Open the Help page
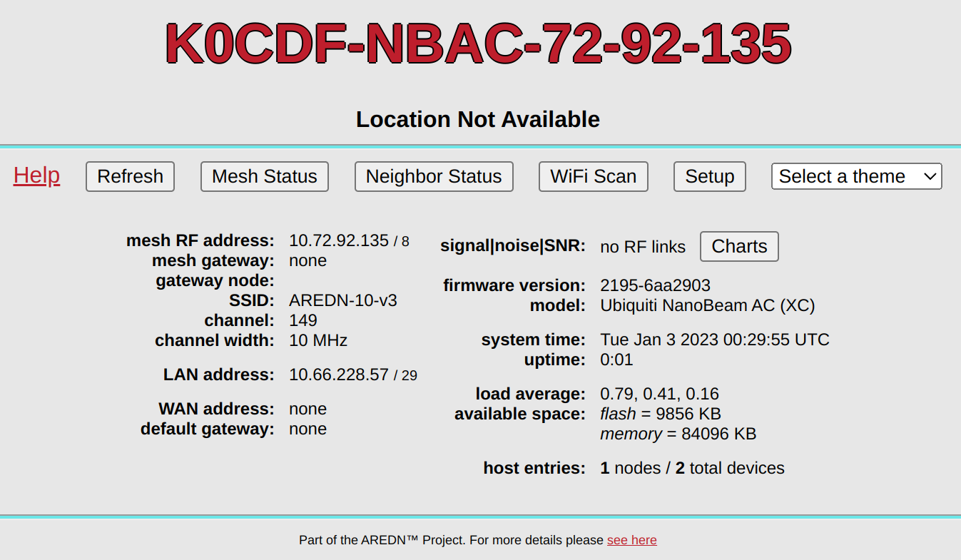 (x=36, y=175)
